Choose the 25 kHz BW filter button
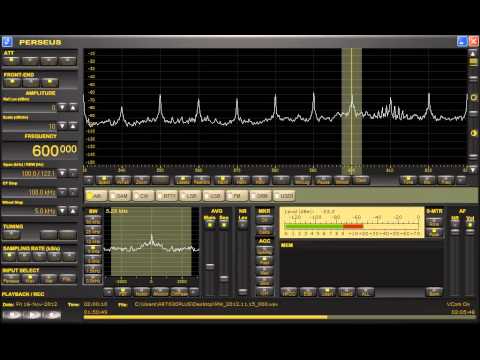The image size is (480, 360). pyautogui.click(x=93, y=231)
